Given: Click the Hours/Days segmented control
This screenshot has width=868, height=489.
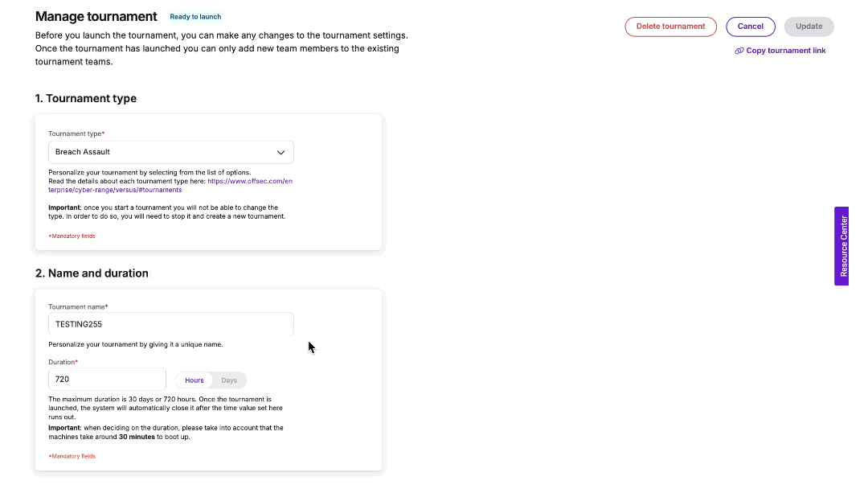Looking at the screenshot, I should click(211, 380).
